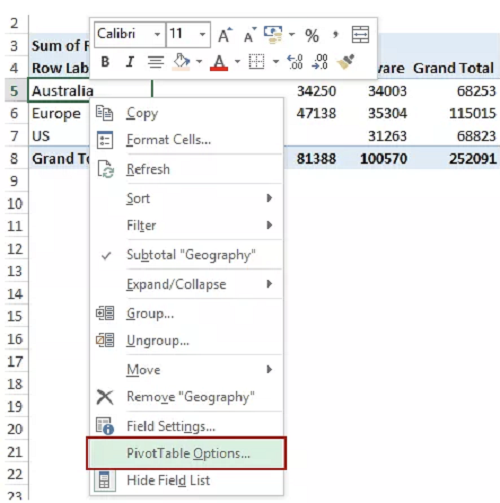Select cell with value 68253
Viewport: 500px width, 503px height.
tap(476, 91)
